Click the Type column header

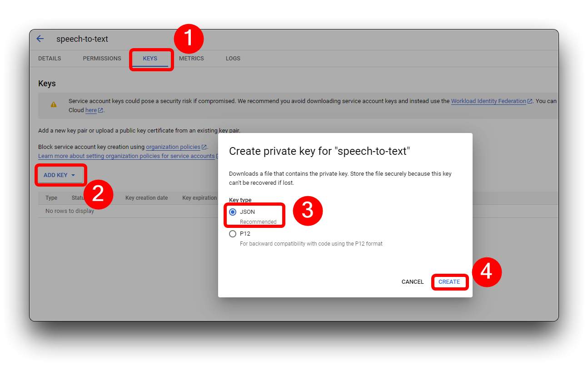51,198
